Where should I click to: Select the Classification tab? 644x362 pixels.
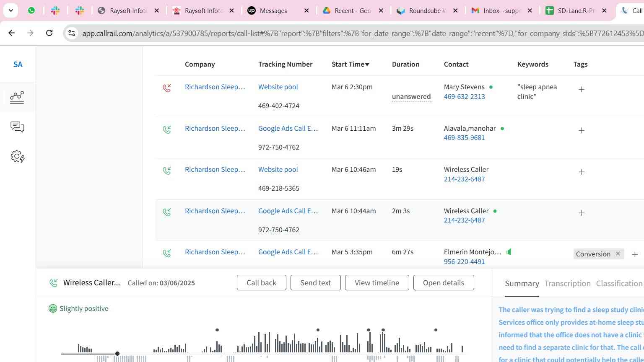(x=619, y=284)
